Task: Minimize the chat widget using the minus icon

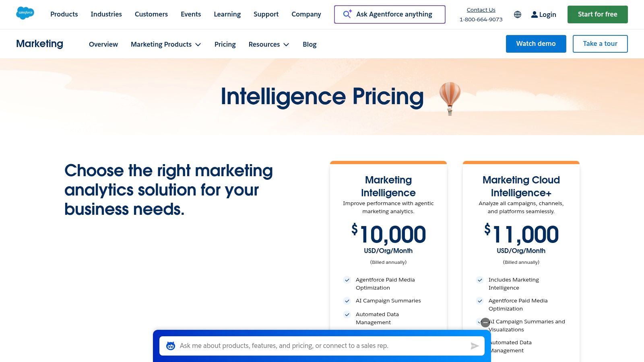Action: coord(485,323)
